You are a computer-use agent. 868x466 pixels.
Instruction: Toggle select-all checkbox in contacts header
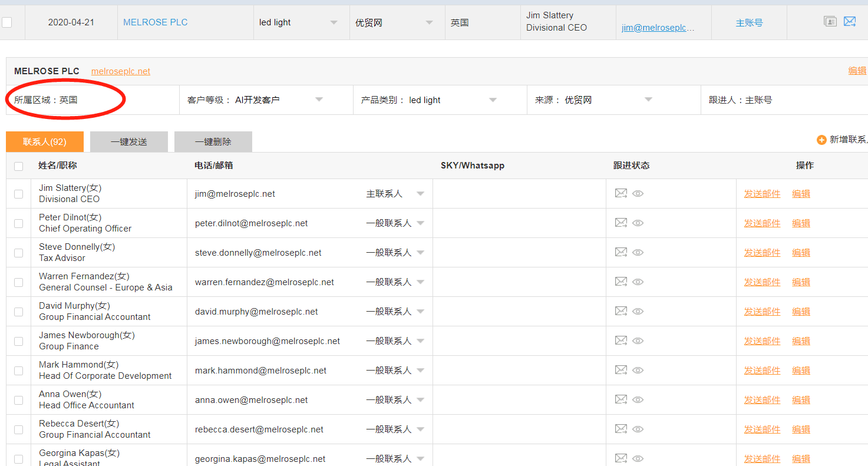coord(19,166)
